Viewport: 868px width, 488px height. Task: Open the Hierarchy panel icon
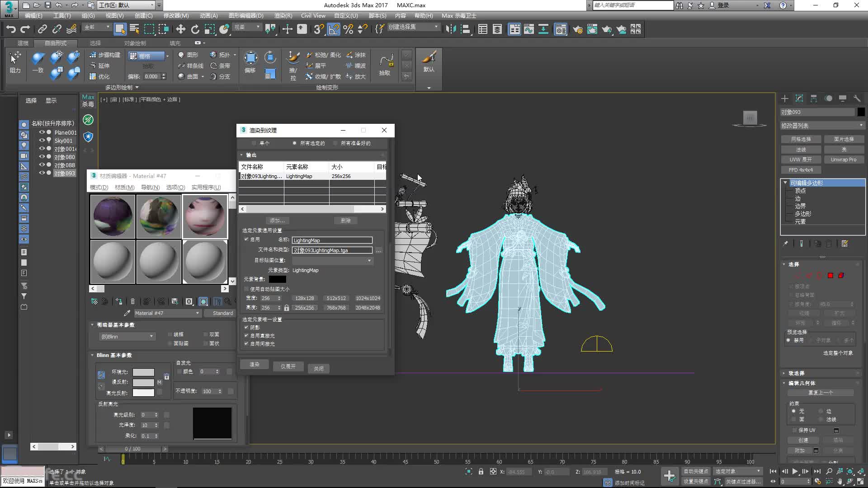814,99
